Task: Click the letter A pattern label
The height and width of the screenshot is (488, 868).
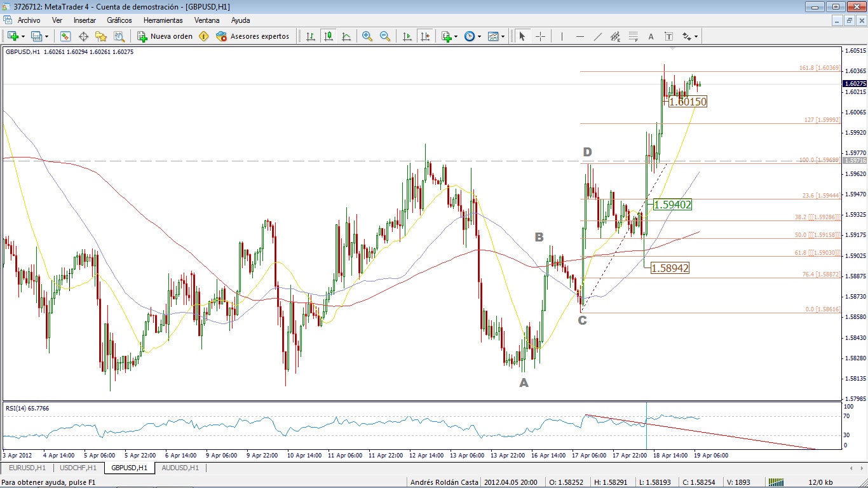Action: click(524, 383)
